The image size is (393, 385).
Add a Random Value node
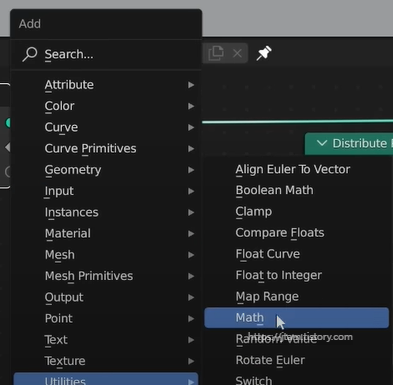tap(297, 339)
